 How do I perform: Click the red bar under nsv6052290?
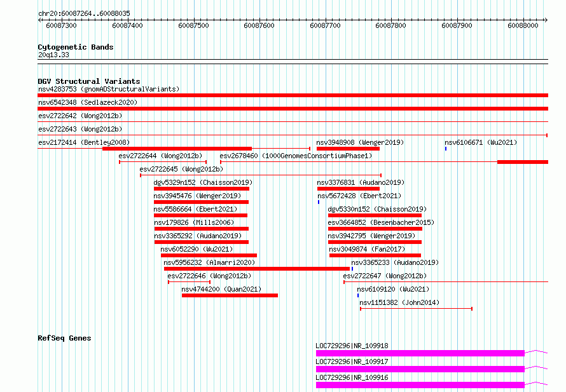tap(209, 255)
